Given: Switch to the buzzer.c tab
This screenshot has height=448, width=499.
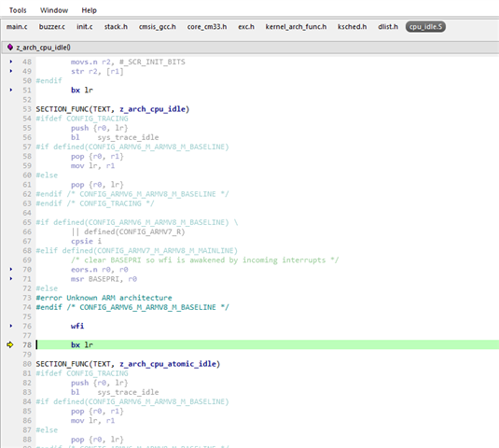Looking at the screenshot, I should 52,27.
